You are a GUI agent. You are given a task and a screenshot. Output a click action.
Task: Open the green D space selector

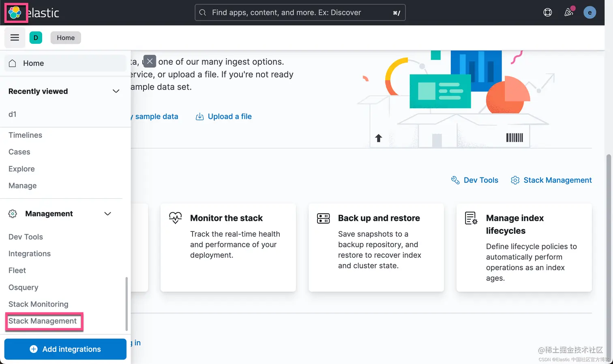coord(36,38)
